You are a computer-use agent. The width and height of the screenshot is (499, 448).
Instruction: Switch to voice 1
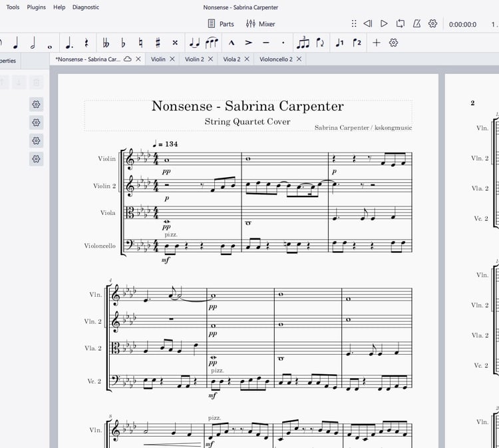[339, 43]
